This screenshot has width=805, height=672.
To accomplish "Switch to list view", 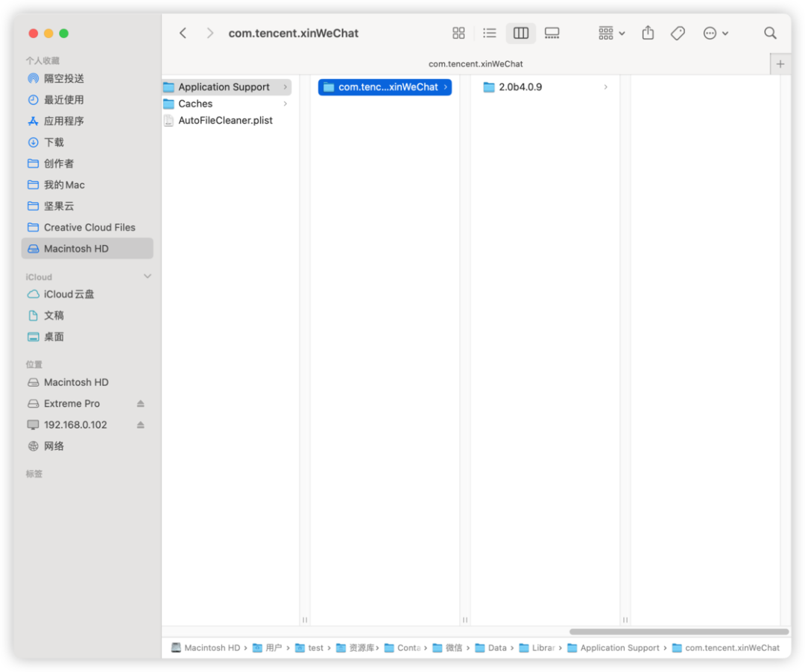I will [x=489, y=34].
